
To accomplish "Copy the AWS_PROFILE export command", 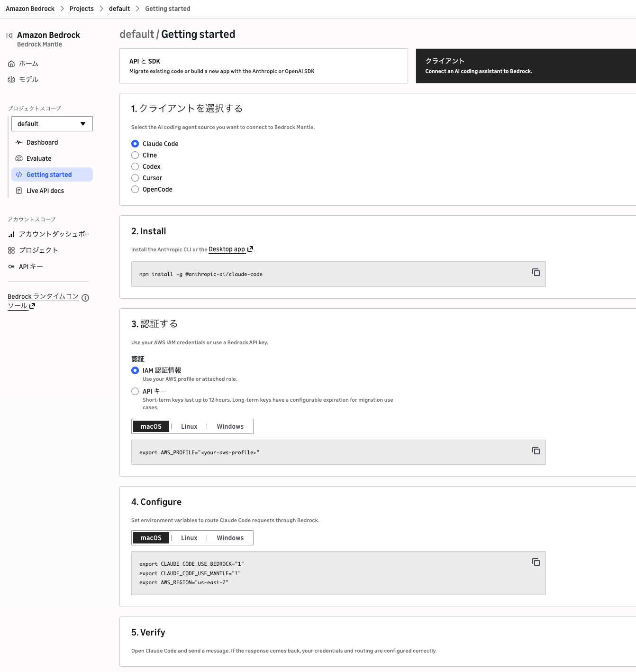I will pyautogui.click(x=536, y=451).
